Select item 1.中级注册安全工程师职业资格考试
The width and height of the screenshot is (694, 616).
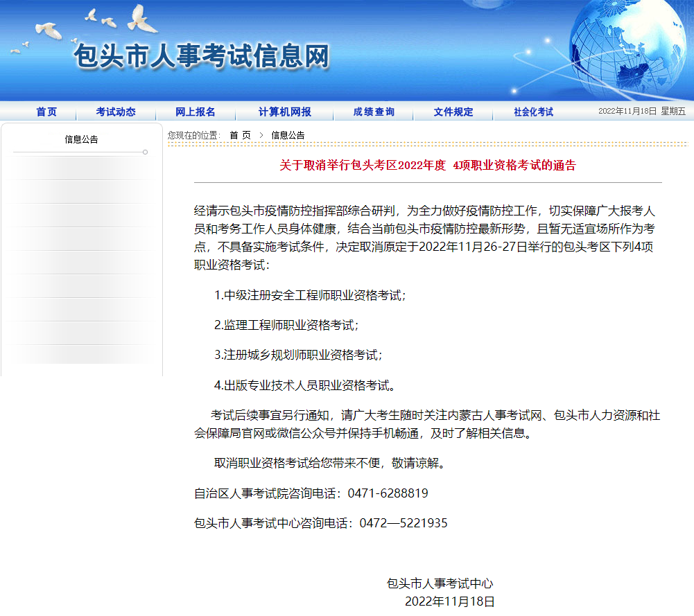(x=311, y=295)
